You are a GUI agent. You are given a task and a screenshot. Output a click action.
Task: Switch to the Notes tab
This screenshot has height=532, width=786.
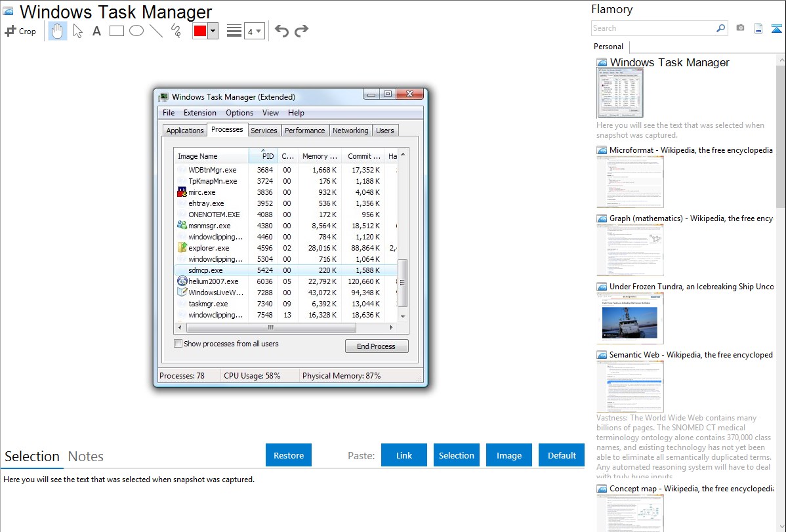pyautogui.click(x=86, y=457)
